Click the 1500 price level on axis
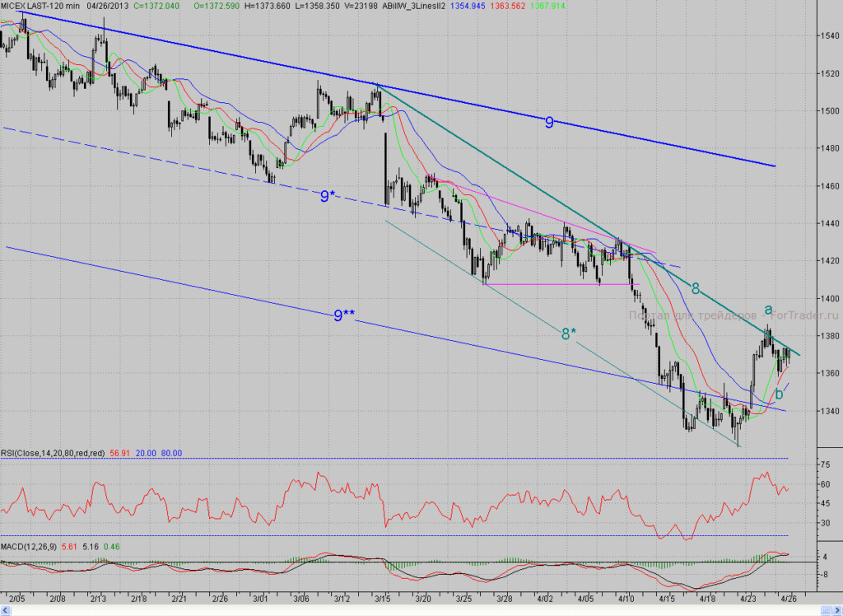The height and width of the screenshot is (616, 843). coord(830,111)
